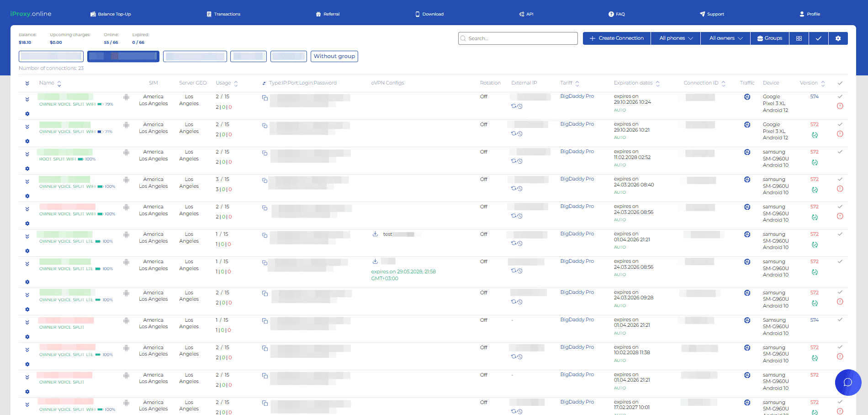The height and width of the screenshot is (415, 868).
Task: Toggle the bulk select checkmark button in toolbar
Action: (x=818, y=38)
